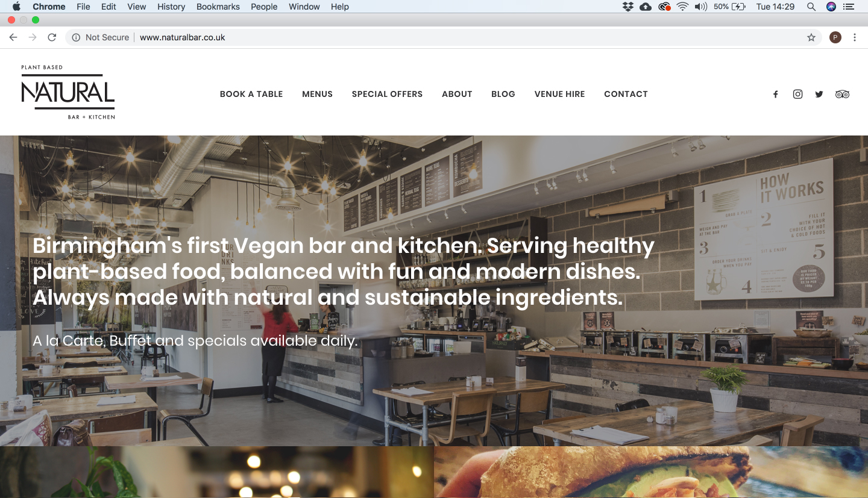
Task: Visit the SPECIAL OFFERS page
Action: tap(387, 94)
